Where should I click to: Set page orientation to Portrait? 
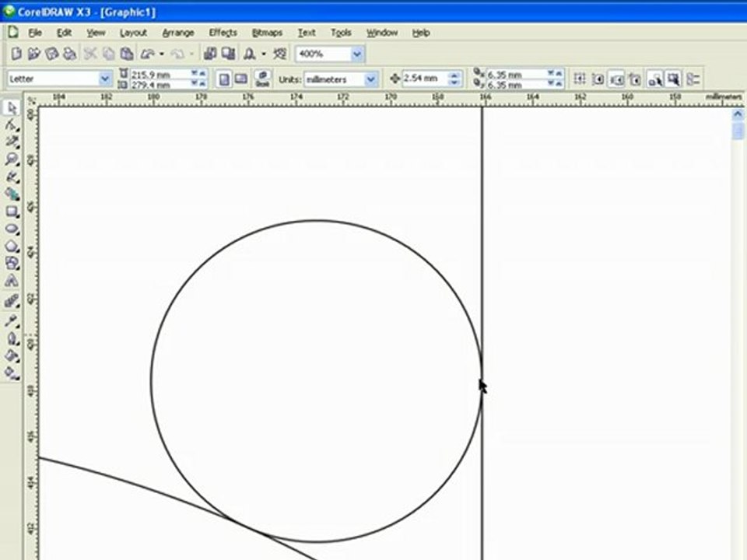click(x=224, y=79)
